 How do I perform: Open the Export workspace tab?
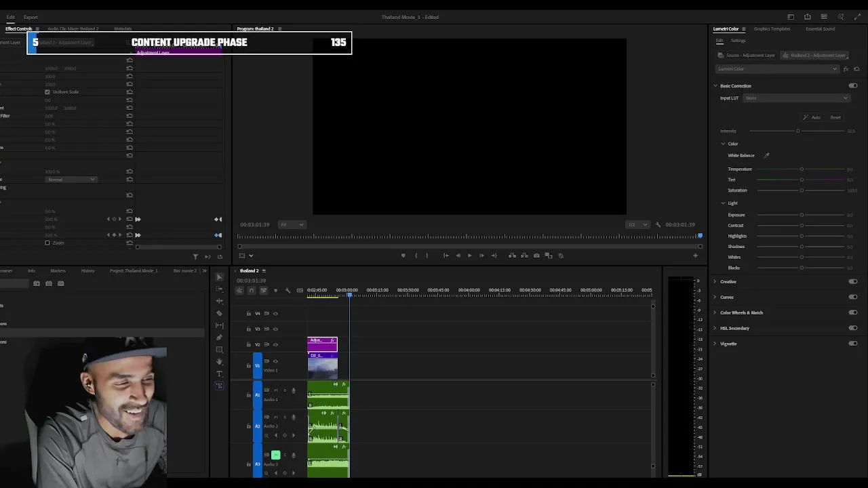31,17
